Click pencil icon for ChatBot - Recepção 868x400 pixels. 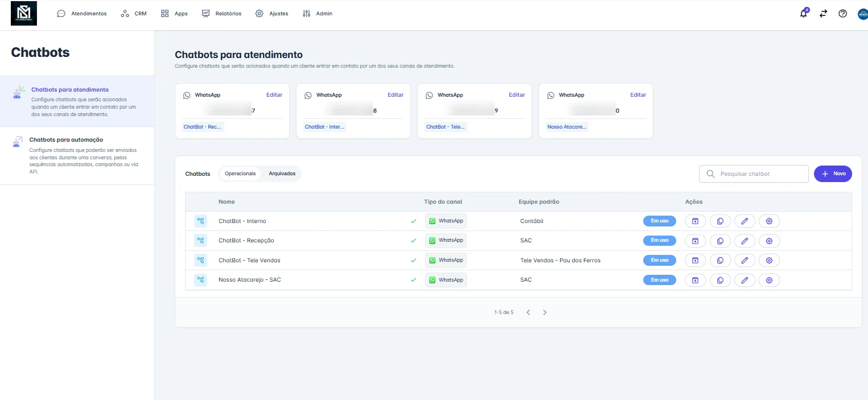pos(744,241)
